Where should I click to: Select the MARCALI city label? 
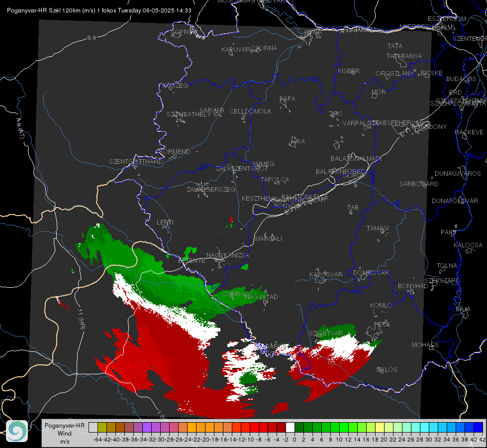click(x=269, y=239)
